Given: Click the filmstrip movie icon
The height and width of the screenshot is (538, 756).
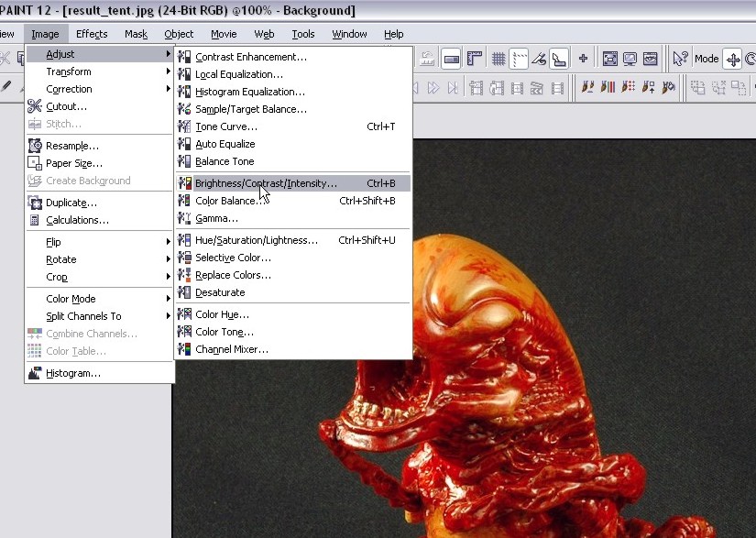Looking at the screenshot, I should pyautogui.click(x=557, y=88).
